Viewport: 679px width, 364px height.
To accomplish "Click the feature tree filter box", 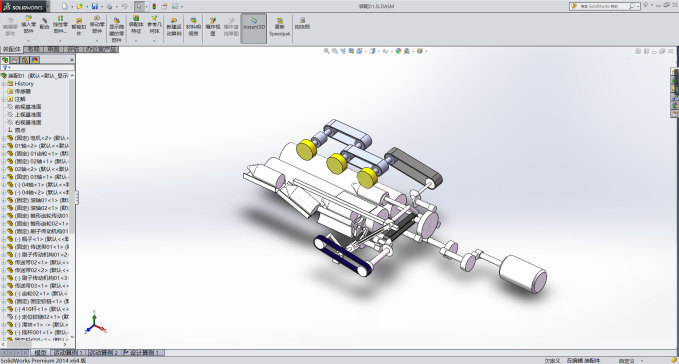I will [x=38, y=68].
